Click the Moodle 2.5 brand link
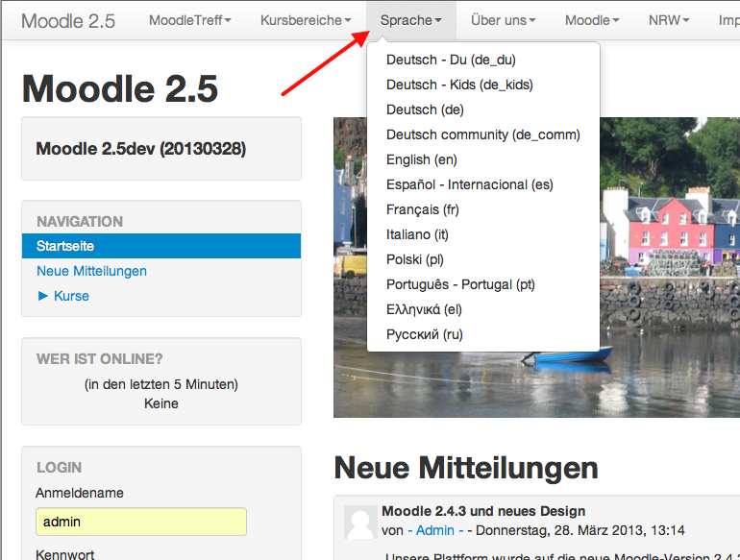 pyautogui.click(x=68, y=21)
